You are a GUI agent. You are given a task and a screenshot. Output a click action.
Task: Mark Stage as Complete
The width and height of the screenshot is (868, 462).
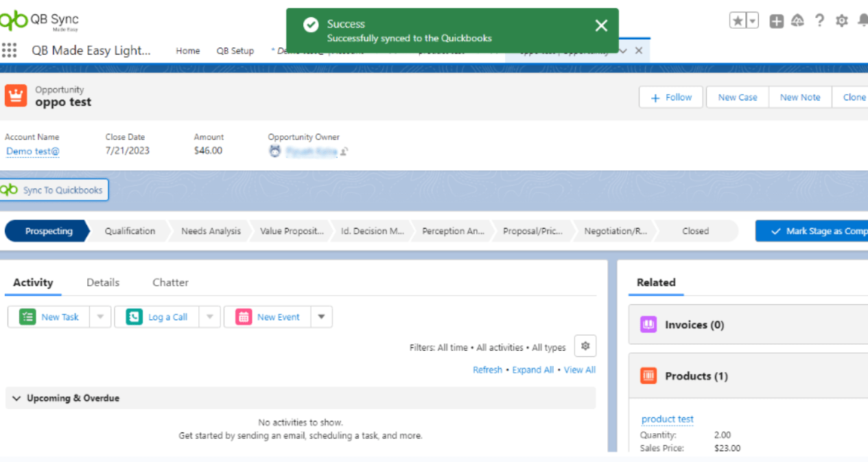[812, 231]
